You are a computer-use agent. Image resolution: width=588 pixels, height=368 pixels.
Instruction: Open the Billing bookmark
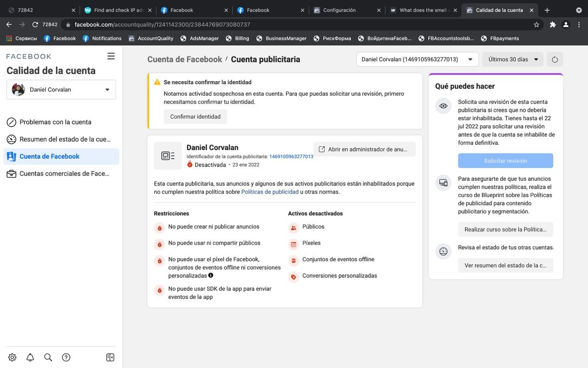(x=237, y=38)
